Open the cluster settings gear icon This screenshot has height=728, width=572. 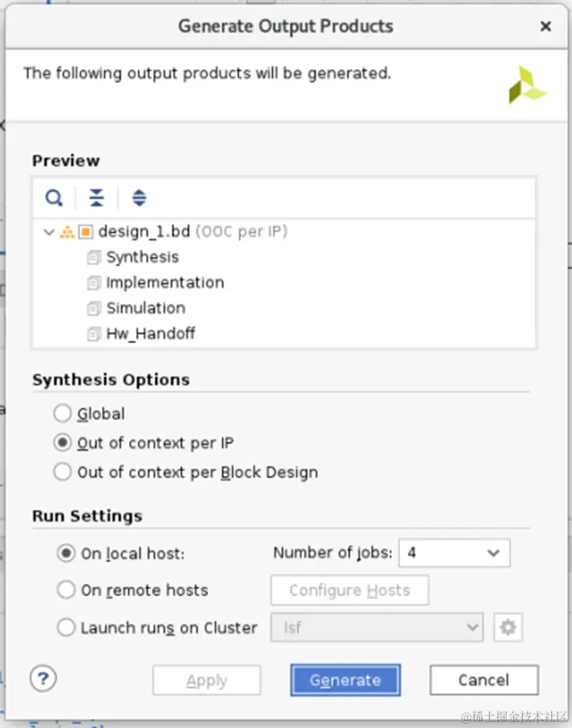(507, 627)
